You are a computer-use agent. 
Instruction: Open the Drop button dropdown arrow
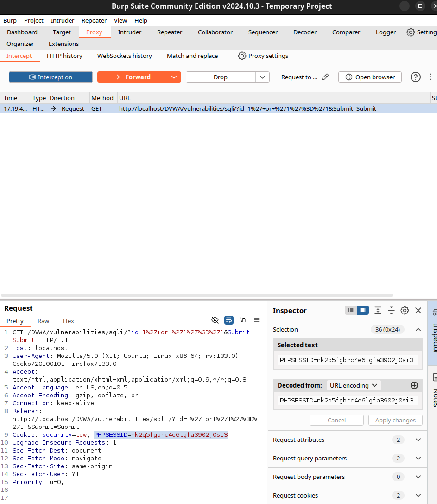[262, 77]
